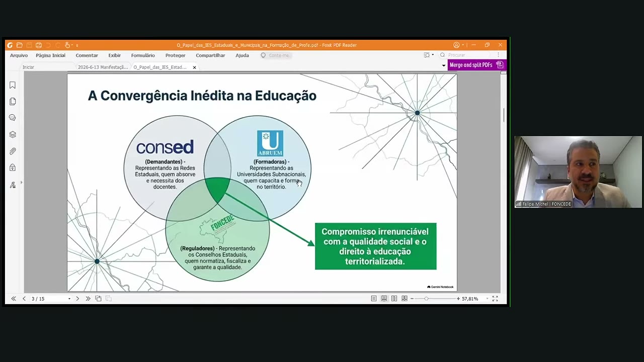Expand the navigation panel side arrow
The image size is (644, 362).
coord(21,183)
